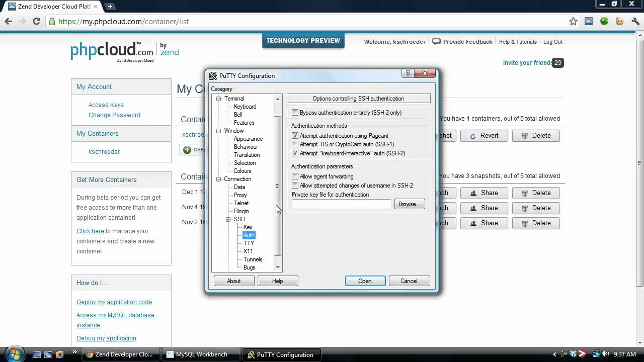The image size is (644, 362).
Task: Reload the page with the refresh icon
Action: tap(36, 21)
